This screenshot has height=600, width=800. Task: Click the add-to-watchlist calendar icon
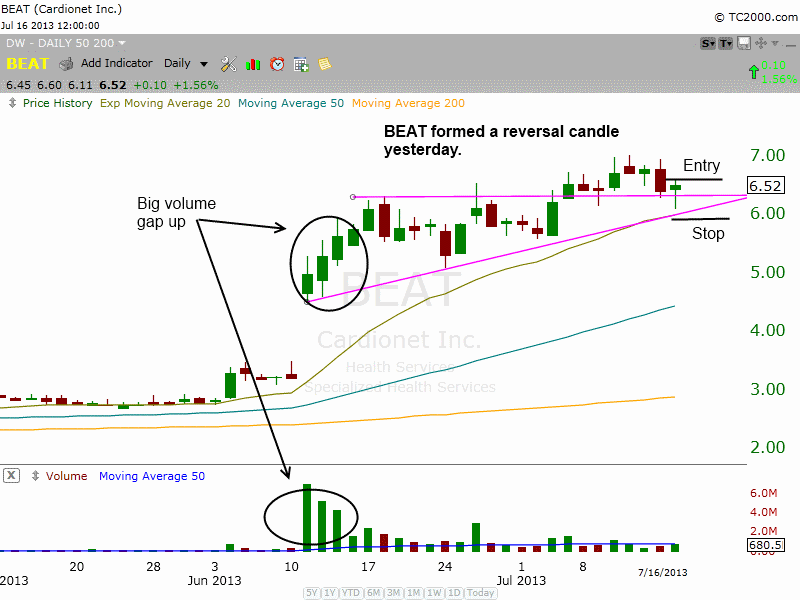[x=301, y=64]
